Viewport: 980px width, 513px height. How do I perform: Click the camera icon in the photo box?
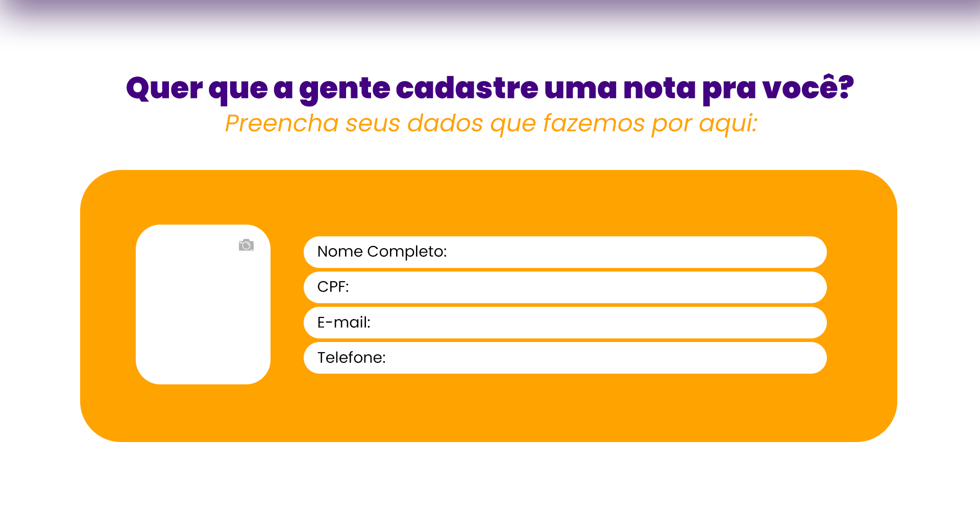[246, 246]
